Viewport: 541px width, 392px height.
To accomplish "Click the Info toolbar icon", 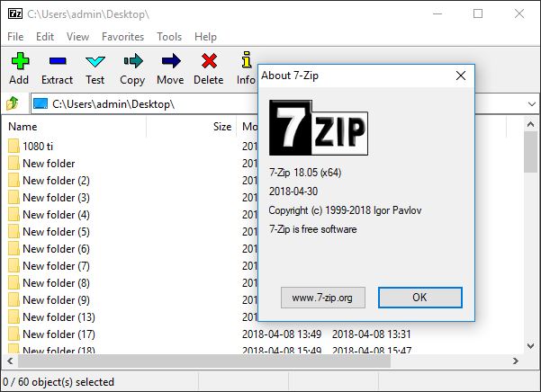I will coord(247,59).
